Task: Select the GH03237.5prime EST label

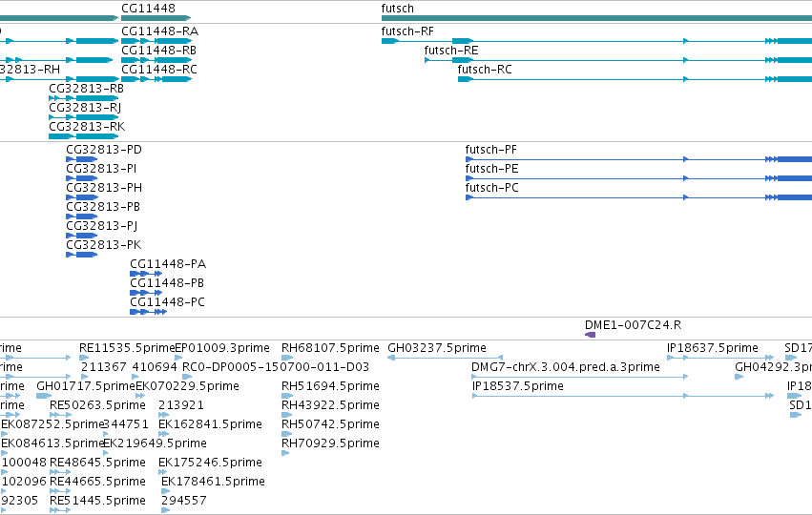Action: pos(437,348)
